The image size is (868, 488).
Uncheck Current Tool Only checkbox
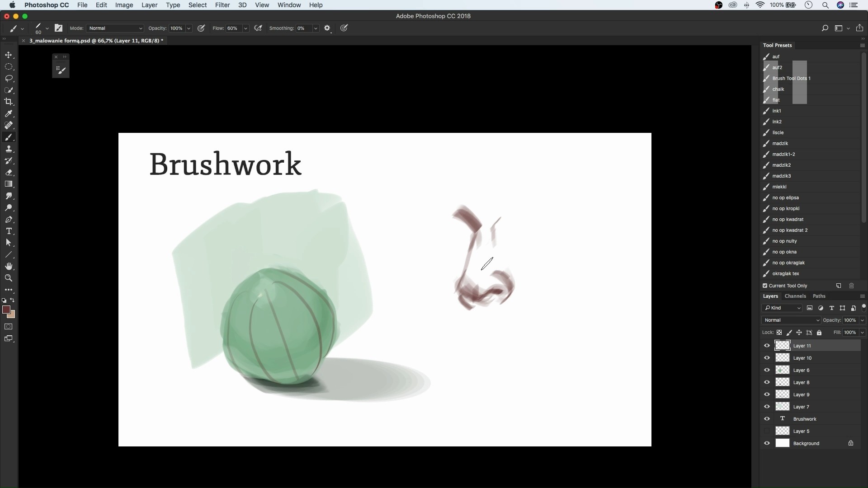[x=765, y=286]
